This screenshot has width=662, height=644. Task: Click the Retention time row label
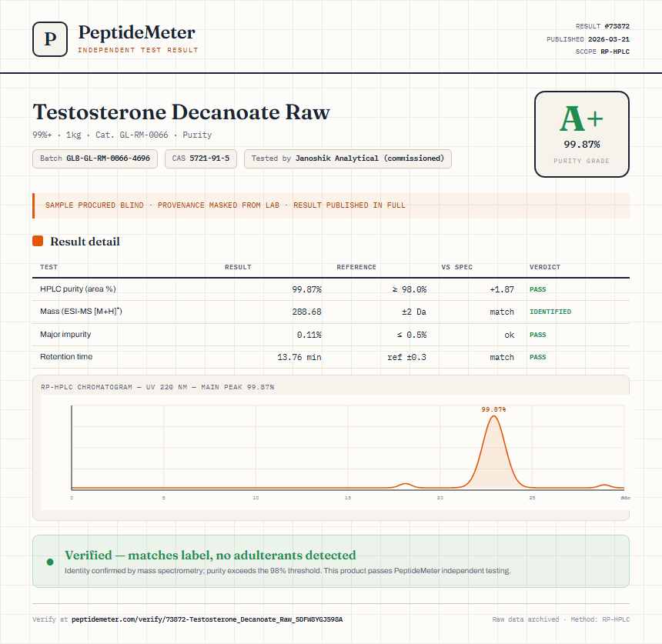(66, 356)
